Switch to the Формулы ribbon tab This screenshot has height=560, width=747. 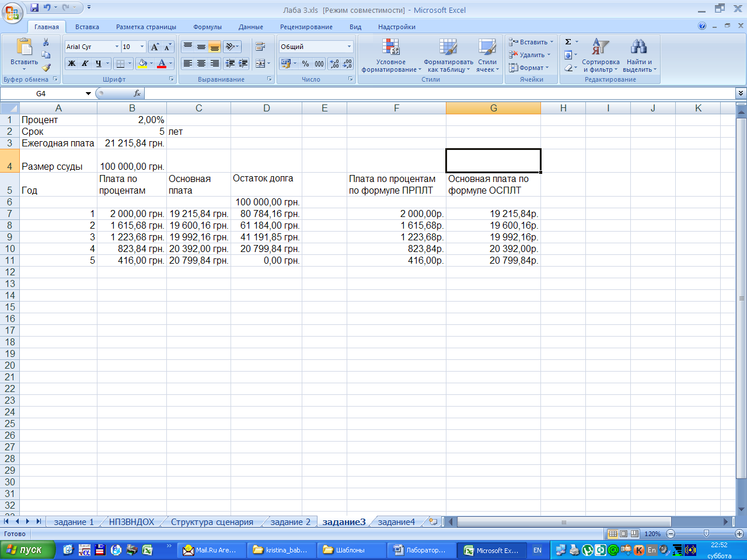point(207,27)
